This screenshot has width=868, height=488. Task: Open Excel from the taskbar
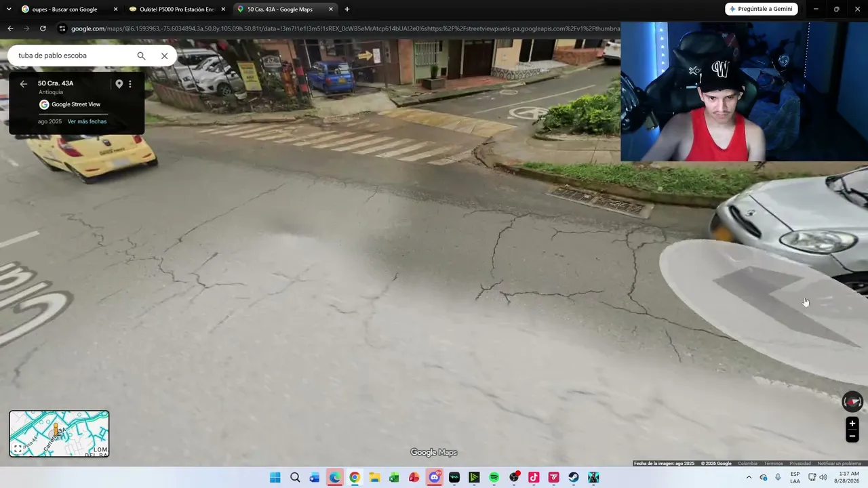point(394,477)
